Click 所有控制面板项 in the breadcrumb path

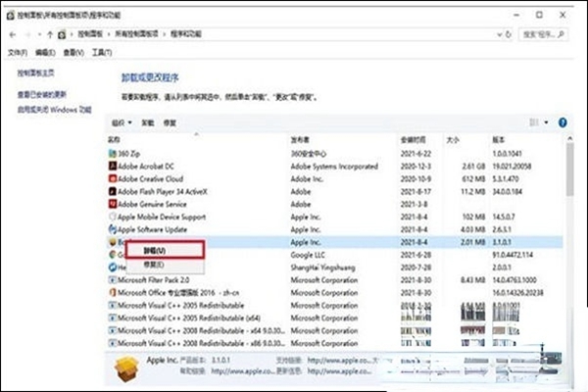click(x=136, y=34)
